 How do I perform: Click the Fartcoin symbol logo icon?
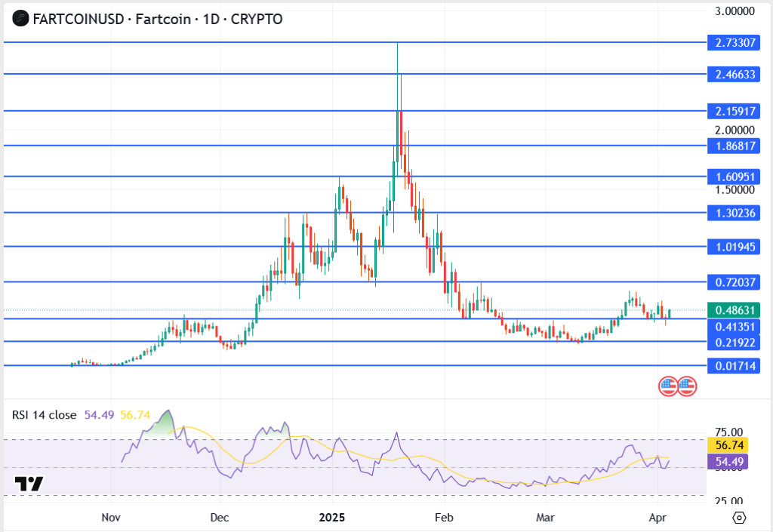[x=19, y=19]
